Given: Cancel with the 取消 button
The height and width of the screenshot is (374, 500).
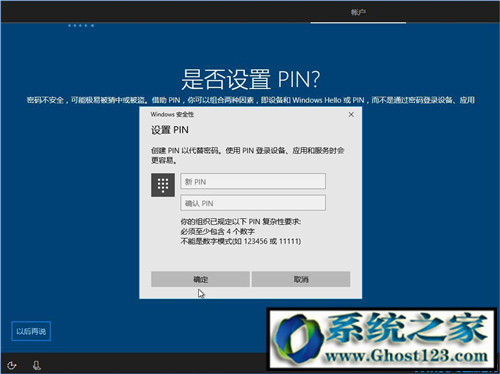Looking at the screenshot, I should click(x=301, y=279).
